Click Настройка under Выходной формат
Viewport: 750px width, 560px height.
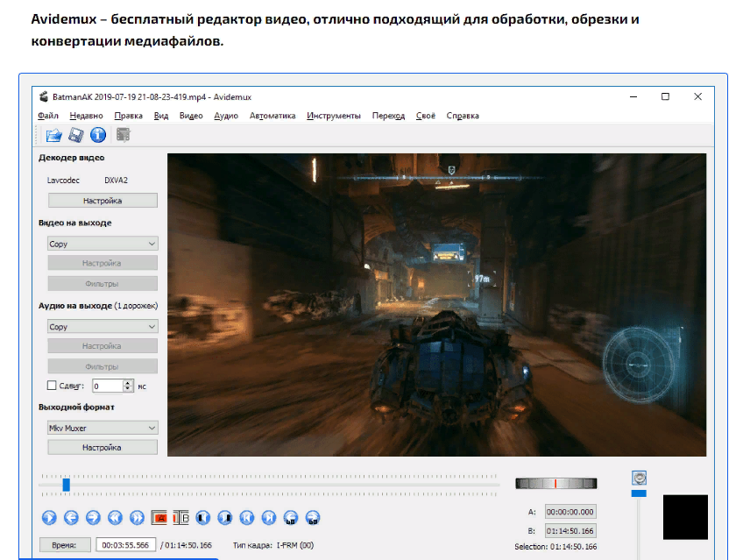tap(103, 448)
